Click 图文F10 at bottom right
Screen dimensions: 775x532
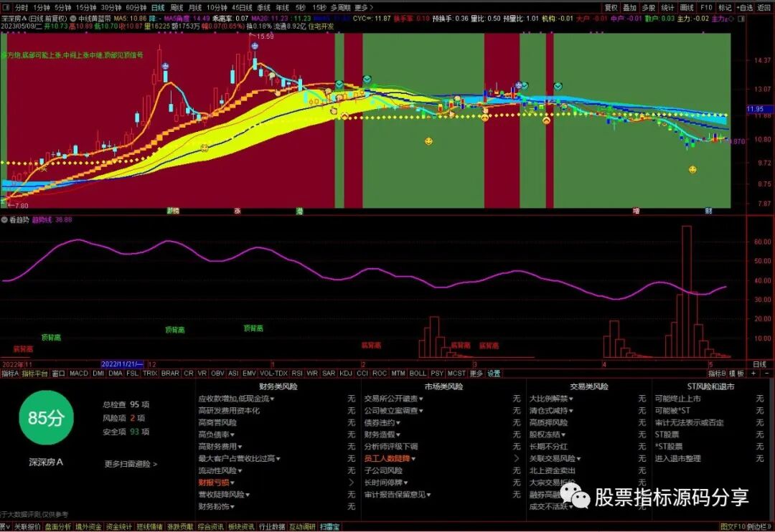pyautogui.click(x=733, y=527)
